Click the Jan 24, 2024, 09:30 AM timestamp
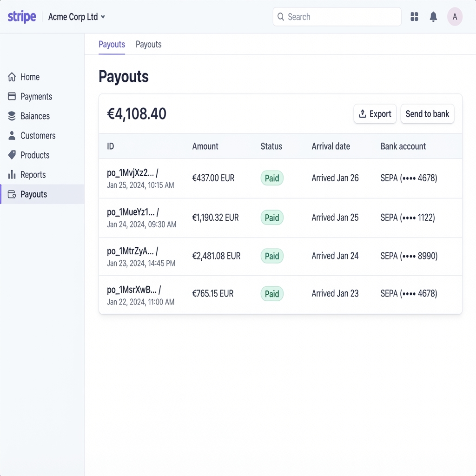Image resolution: width=476 pixels, height=476 pixels. (141, 225)
